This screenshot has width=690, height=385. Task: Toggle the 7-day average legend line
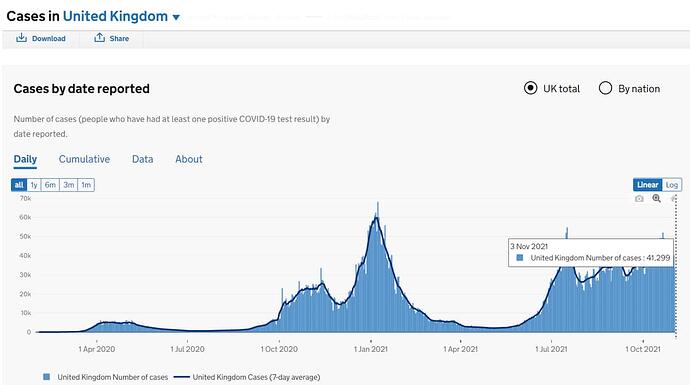182,377
